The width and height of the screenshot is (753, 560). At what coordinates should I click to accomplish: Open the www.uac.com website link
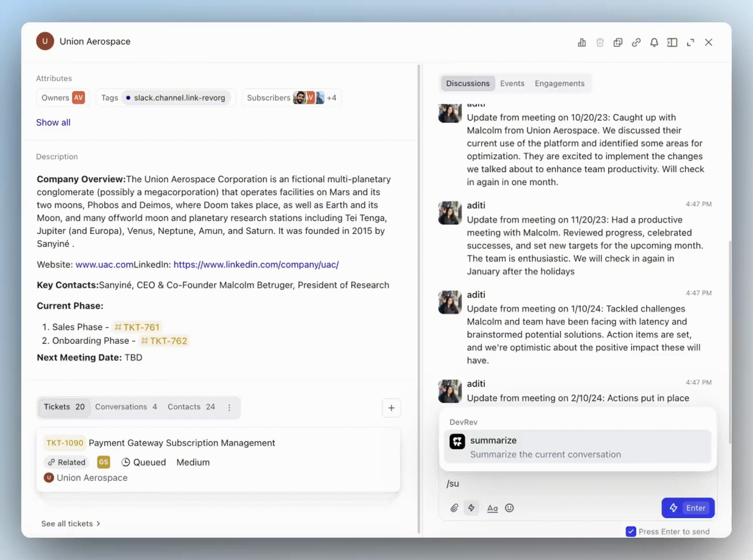pyautogui.click(x=104, y=264)
